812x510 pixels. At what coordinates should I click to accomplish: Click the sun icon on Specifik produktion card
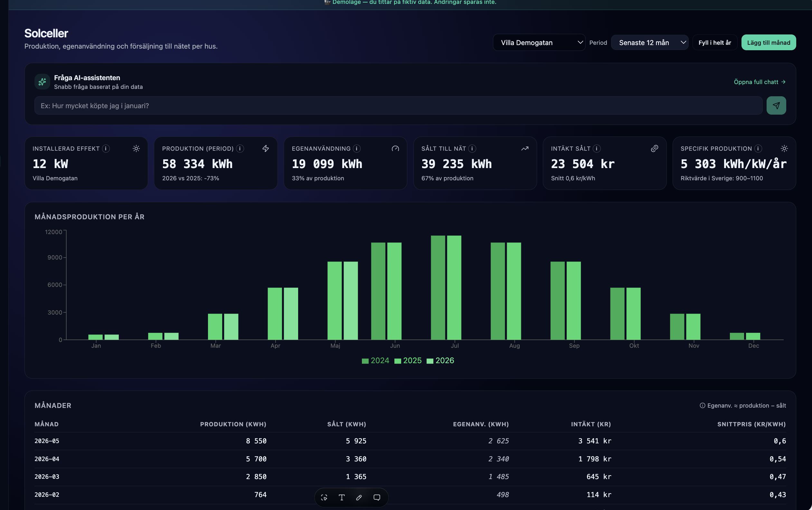(x=784, y=148)
